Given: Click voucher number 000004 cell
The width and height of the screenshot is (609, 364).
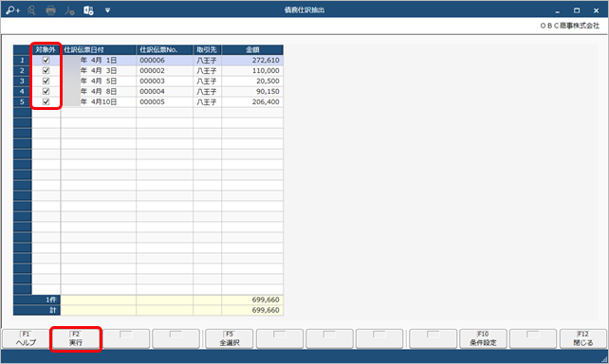Looking at the screenshot, I should tap(164, 92).
